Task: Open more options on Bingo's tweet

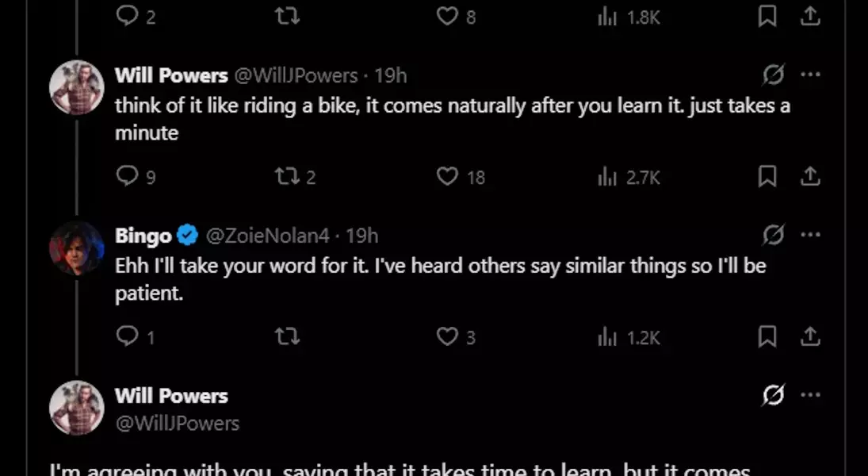Action: (810, 235)
